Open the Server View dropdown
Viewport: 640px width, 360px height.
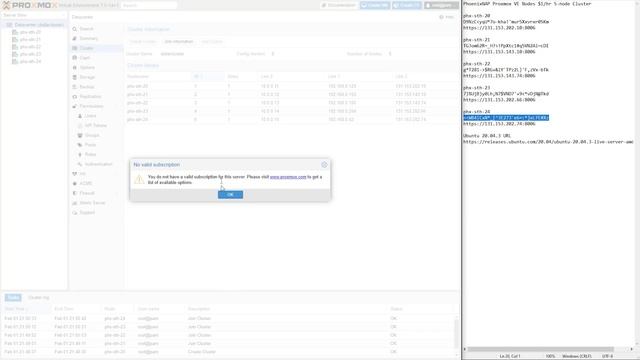[33, 15]
